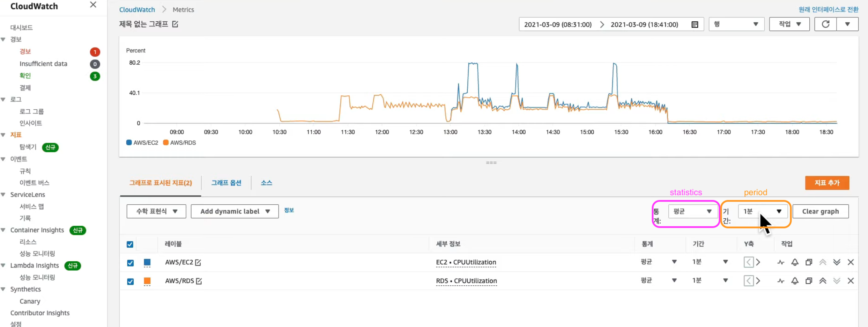This screenshot has width=868, height=327.
Task: Create alarm for AWS/EC2 metric
Action: (x=795, y=262)
